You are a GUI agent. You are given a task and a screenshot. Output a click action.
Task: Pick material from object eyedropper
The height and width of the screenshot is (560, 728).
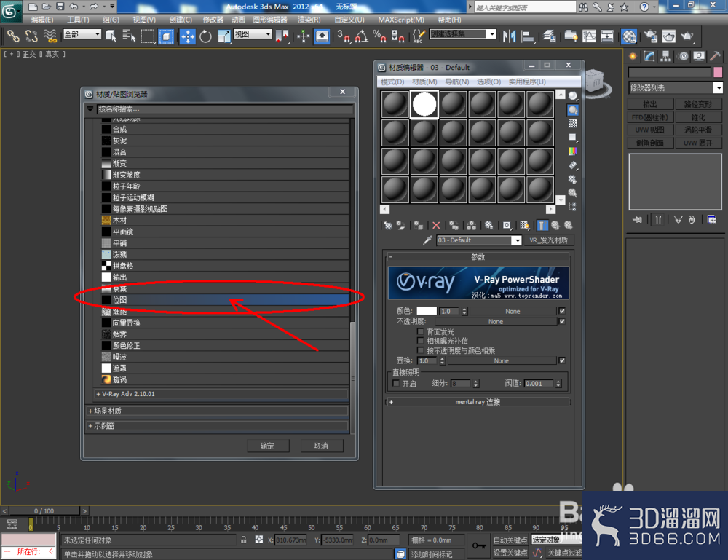click(x=427, y=240)
